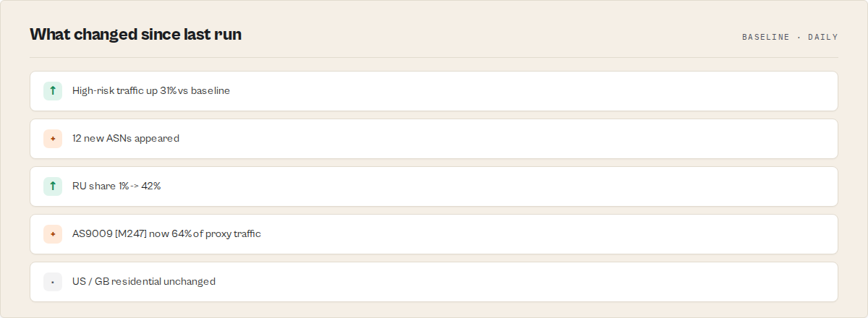Screen dimensions: 868x318
Task: Click the 42% value in the RU share row
Action: point(151,186)
